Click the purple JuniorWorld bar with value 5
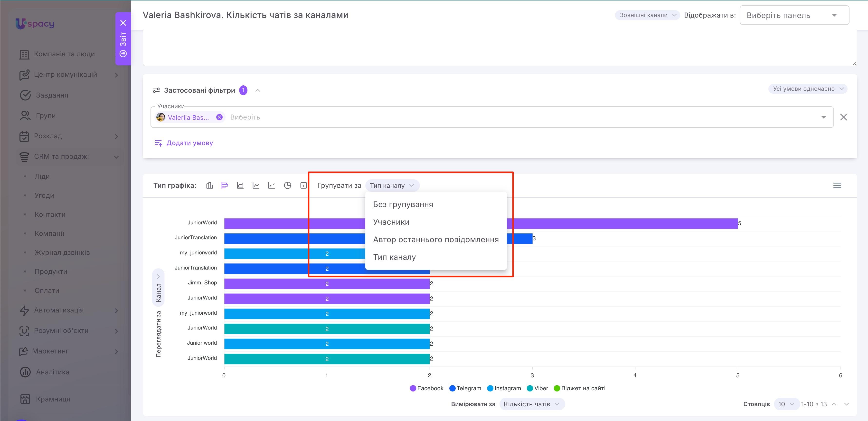This screenshot has width=868, height=421. pyautogui.click(x=481, y=223)
